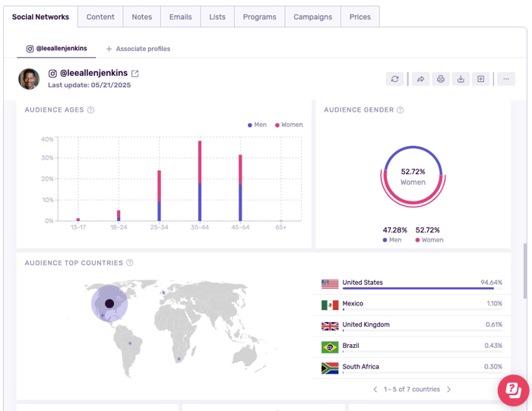Open the Content tab
Image resolution: width=532 pixels, height=411 pixels.
coord(100,17)
